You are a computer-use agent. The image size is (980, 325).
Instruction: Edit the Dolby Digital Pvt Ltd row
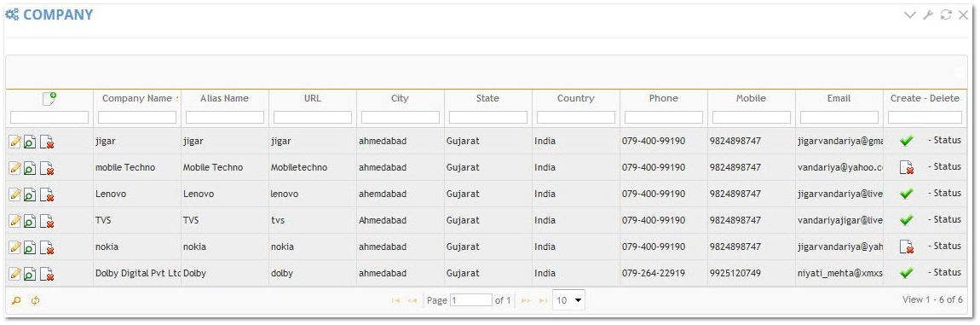pyautogui.click(x=15, y=274)
